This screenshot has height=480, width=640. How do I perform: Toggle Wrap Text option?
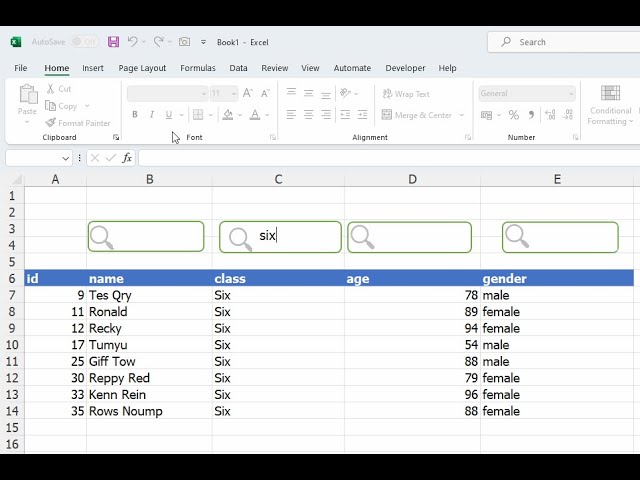[405, 94]
